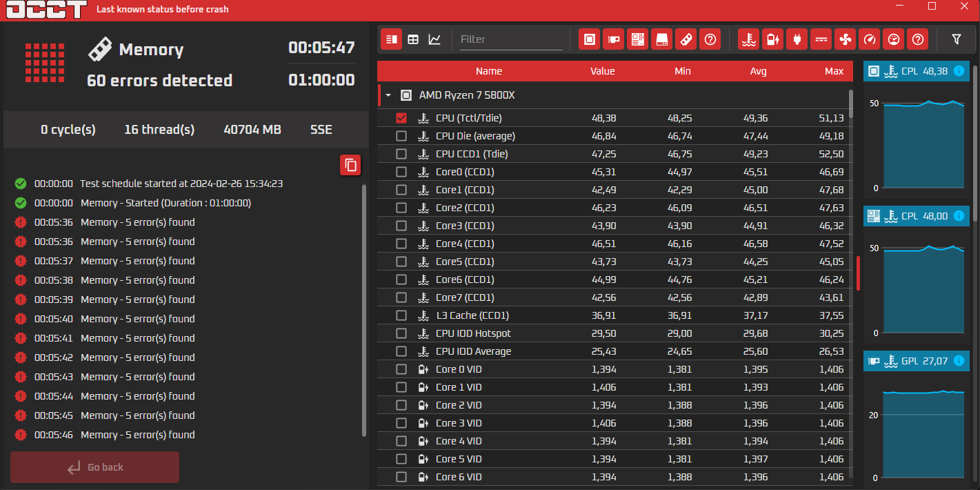Screen dimensions: 980x490
Task: Tick the L3 Cache (CCD1) checkbox
Action: pos(401,315)
